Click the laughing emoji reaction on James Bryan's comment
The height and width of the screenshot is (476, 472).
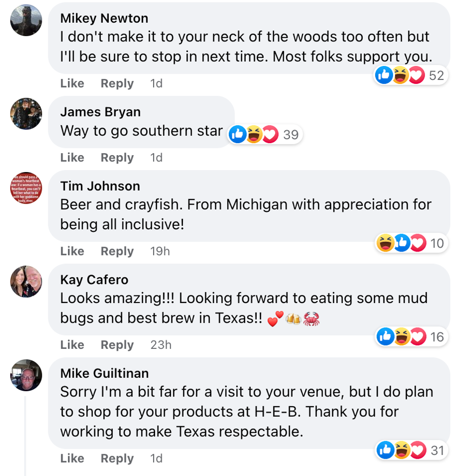[x=253, y=134]
